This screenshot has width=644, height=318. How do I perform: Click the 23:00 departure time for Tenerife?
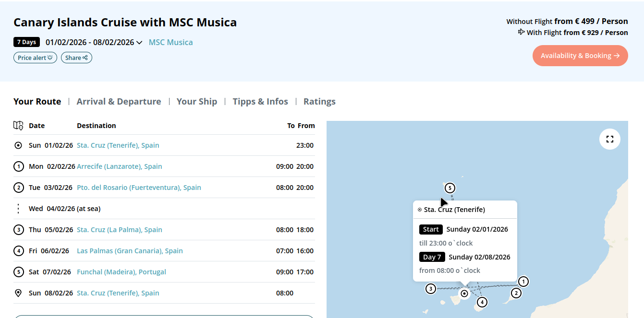pyautogui.click(x=305, y=145)
